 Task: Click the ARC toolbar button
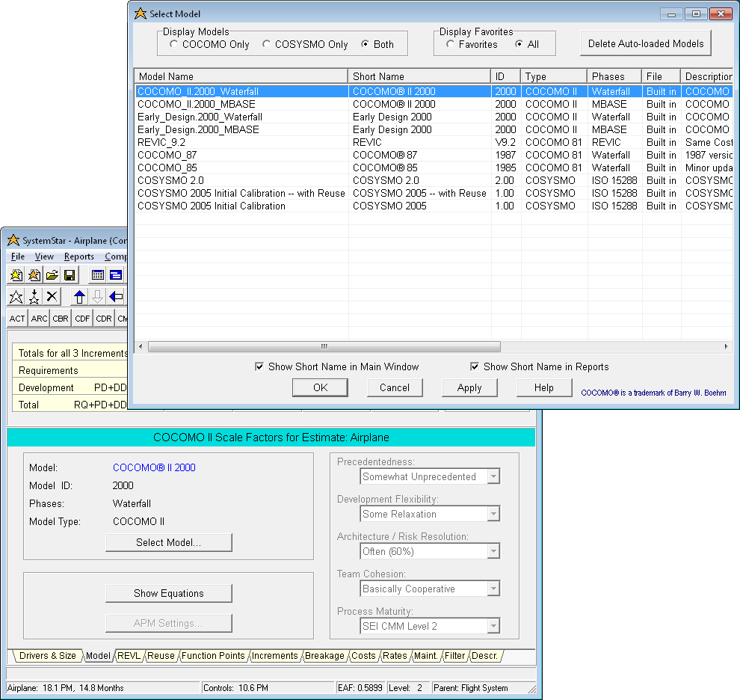coord(39,319)
